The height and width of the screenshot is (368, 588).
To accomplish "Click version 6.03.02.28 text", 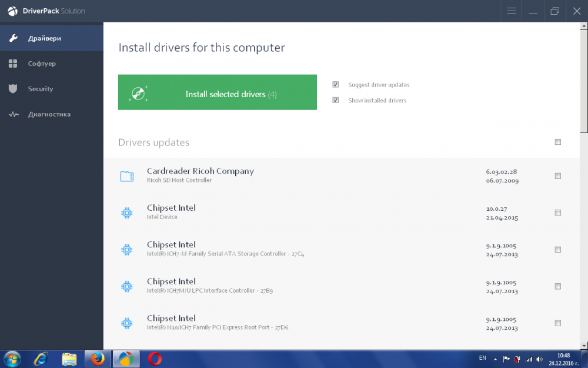I will [x=502, y=171].
